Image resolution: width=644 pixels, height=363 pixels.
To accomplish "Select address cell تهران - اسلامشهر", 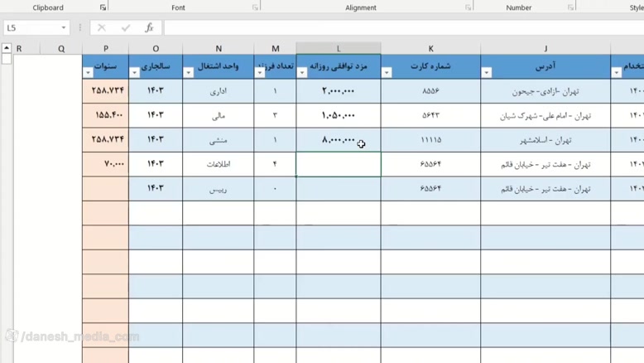I will (x=545, y=140).
